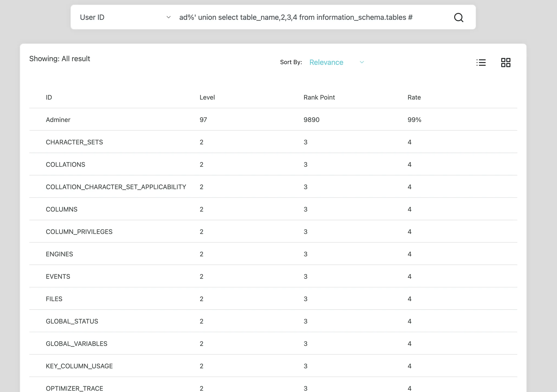Click the Rate column header
The image size is (557, 392).
coord(414,97)
